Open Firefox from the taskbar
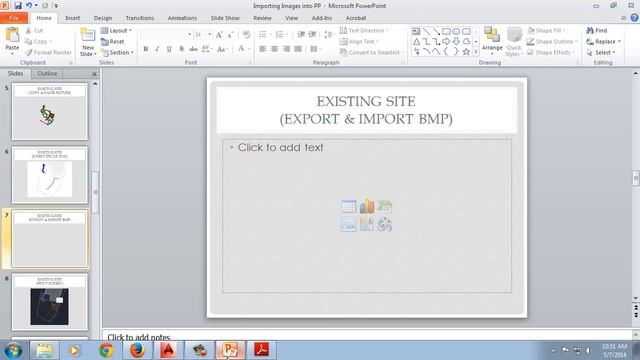 (x=137, y=350)
